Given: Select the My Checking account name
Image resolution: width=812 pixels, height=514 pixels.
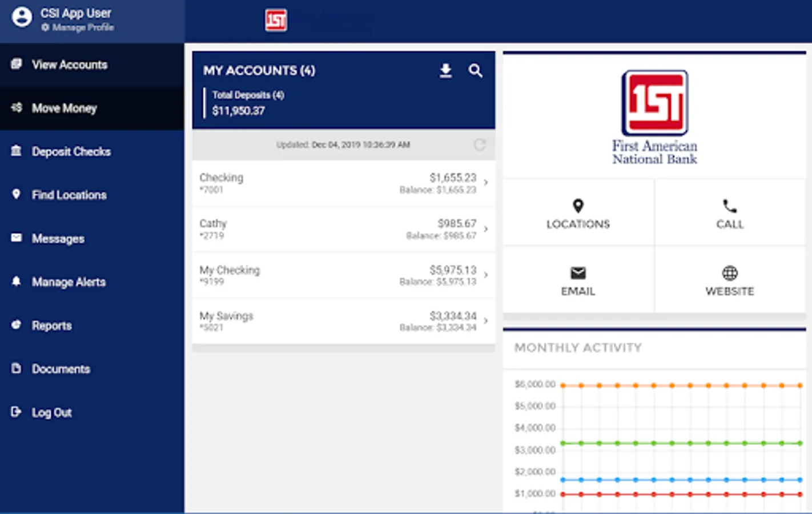Looking at the screenshot, I should 230,270.
